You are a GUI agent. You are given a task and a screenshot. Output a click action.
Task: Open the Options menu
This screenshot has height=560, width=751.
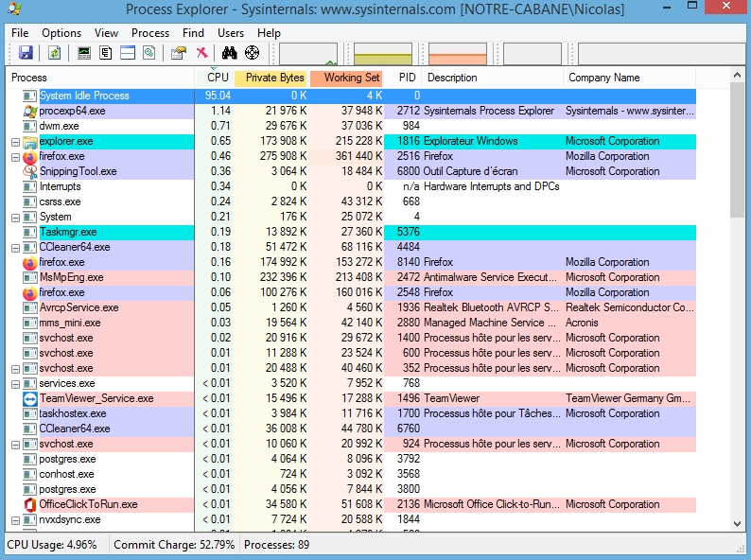coord(61,33)
